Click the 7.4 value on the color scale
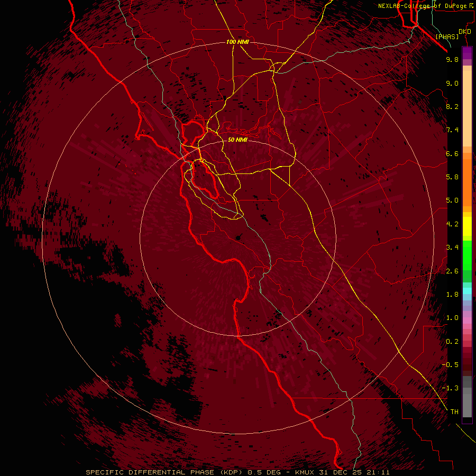The width and height of the screenshot is (476, 476). [x=452, y=130]
